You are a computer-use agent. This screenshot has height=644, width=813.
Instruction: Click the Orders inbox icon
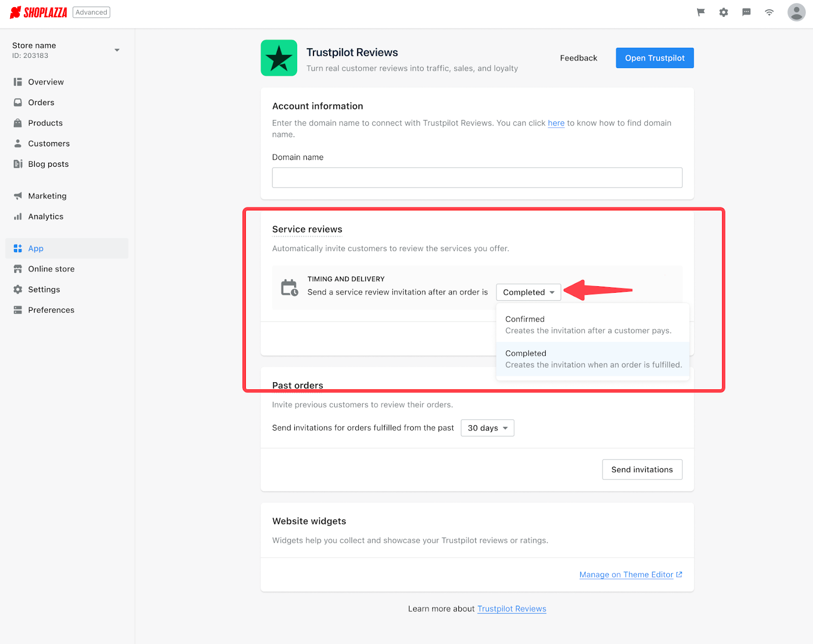coord(18,102)
